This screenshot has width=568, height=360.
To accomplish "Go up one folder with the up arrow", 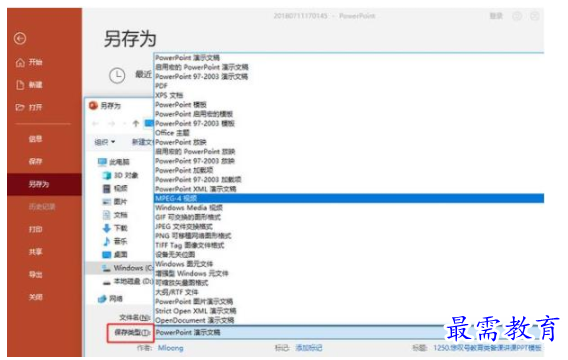I will [136, 124].
